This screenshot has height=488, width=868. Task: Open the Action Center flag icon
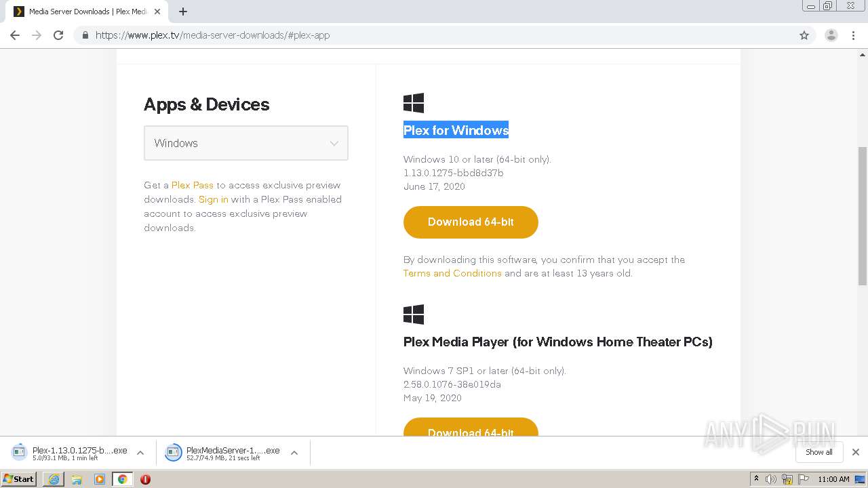(x=803, y=479)
